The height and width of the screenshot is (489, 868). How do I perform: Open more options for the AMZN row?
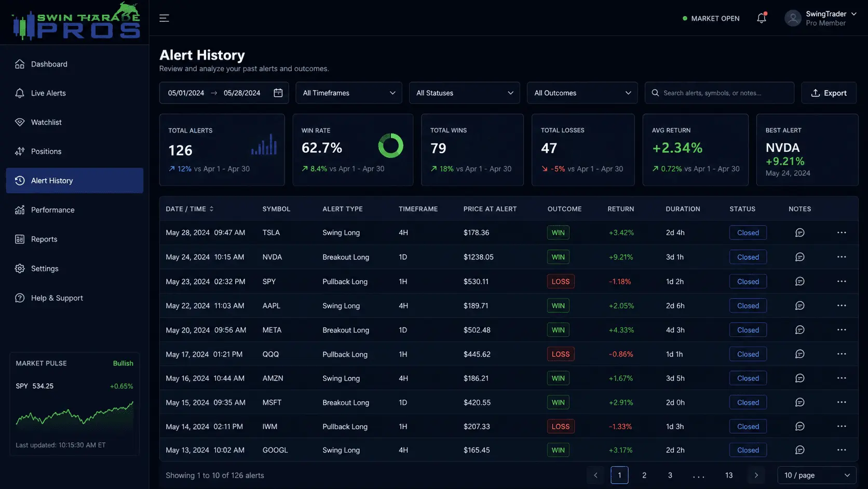[x=842, y=378]
